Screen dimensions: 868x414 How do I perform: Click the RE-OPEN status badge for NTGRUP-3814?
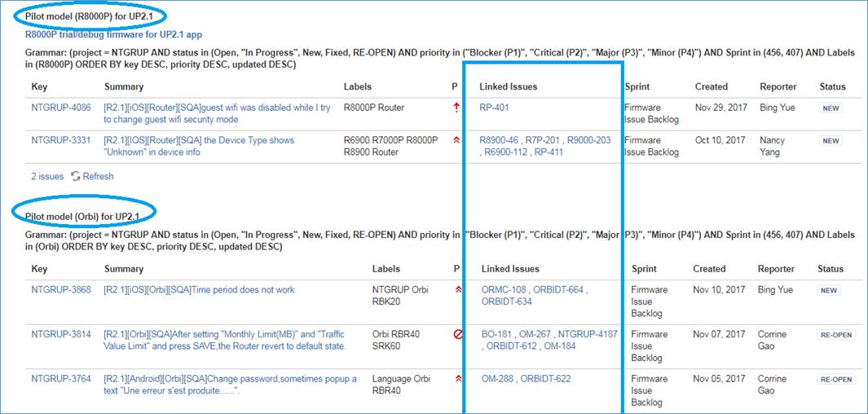point(836,335)
